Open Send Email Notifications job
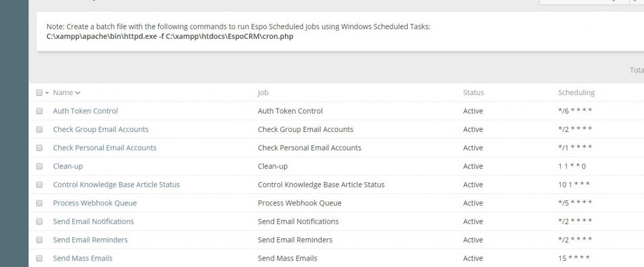 (x=93, y=221)
